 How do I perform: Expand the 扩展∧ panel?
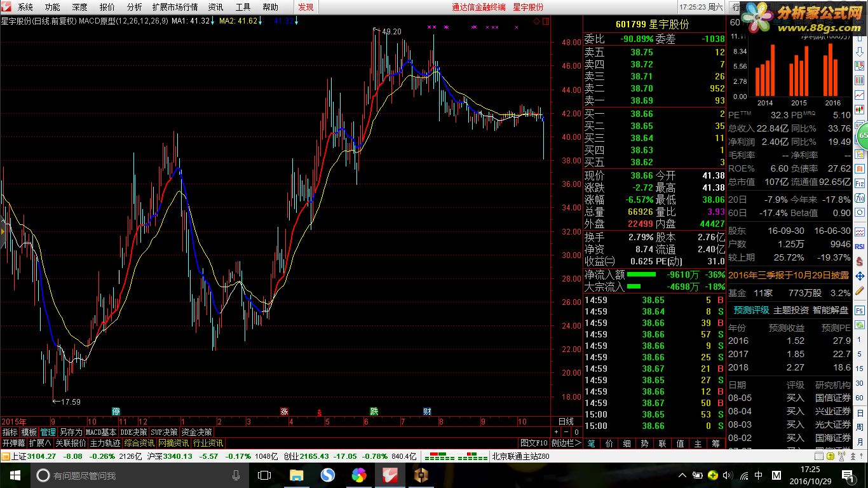(40, 444)
